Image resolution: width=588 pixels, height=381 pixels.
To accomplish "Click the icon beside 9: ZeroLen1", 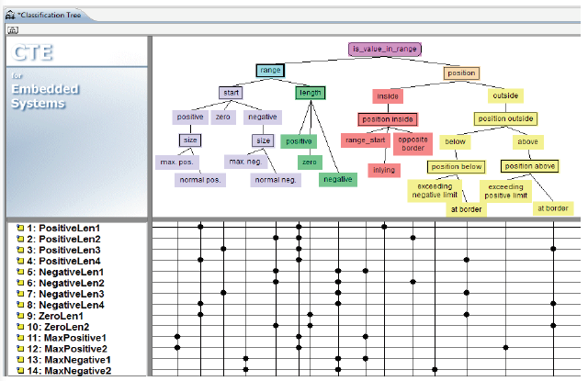I will pos(20,316).
